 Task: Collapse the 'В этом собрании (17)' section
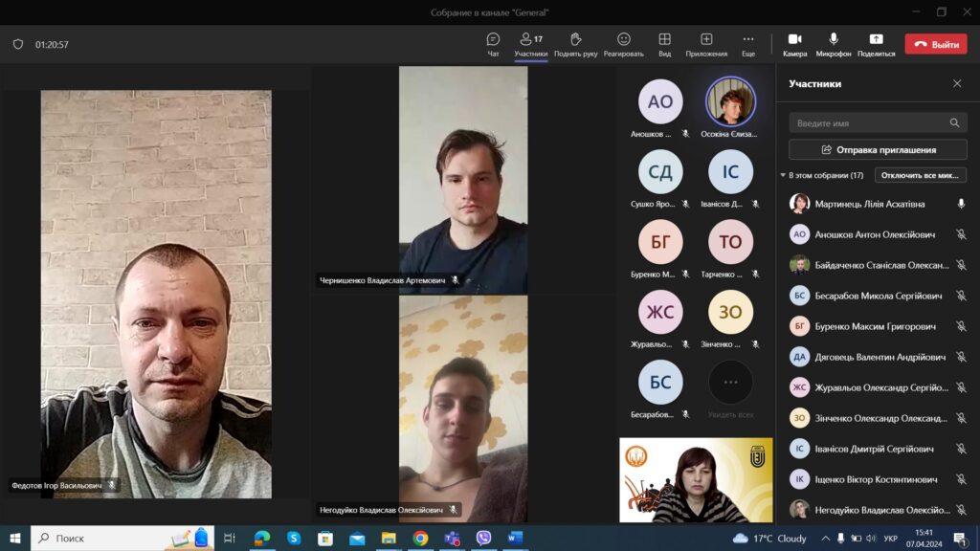783,176
